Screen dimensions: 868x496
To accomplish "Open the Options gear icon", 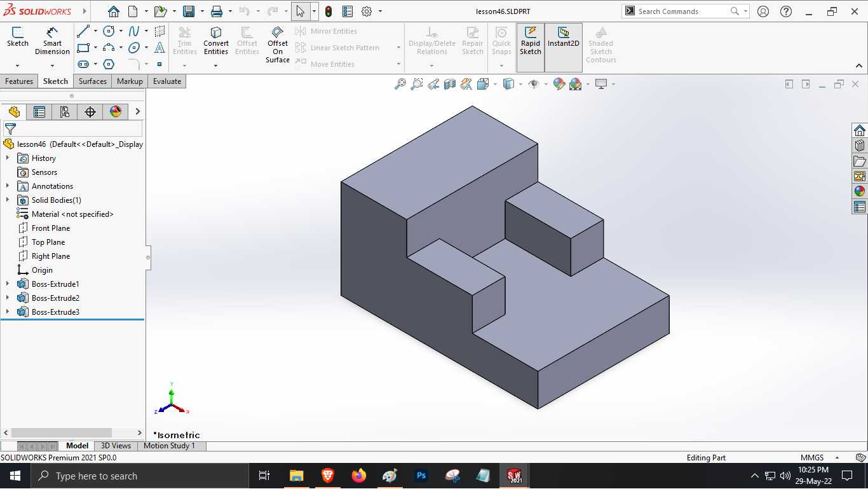I will [x=367, y=11].
